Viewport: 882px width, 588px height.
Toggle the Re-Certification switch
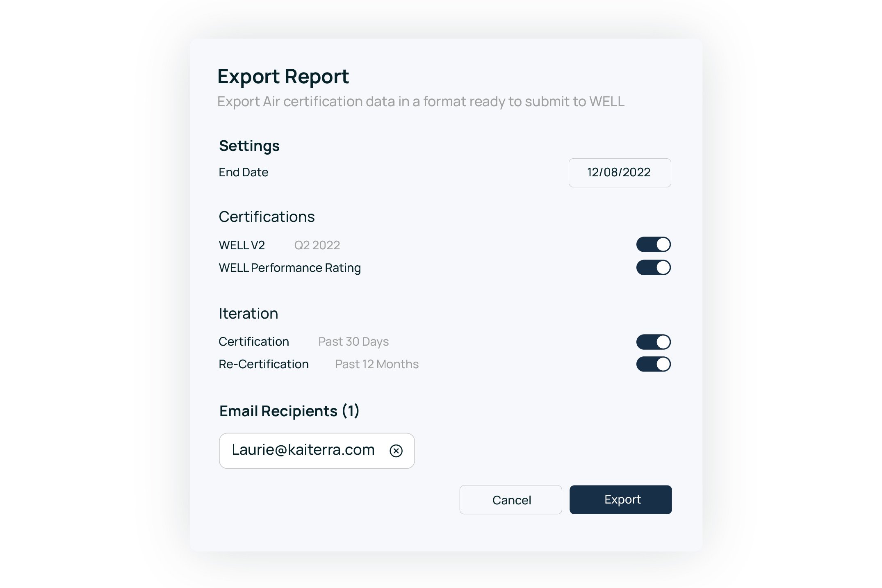click(x=653, y=364)
